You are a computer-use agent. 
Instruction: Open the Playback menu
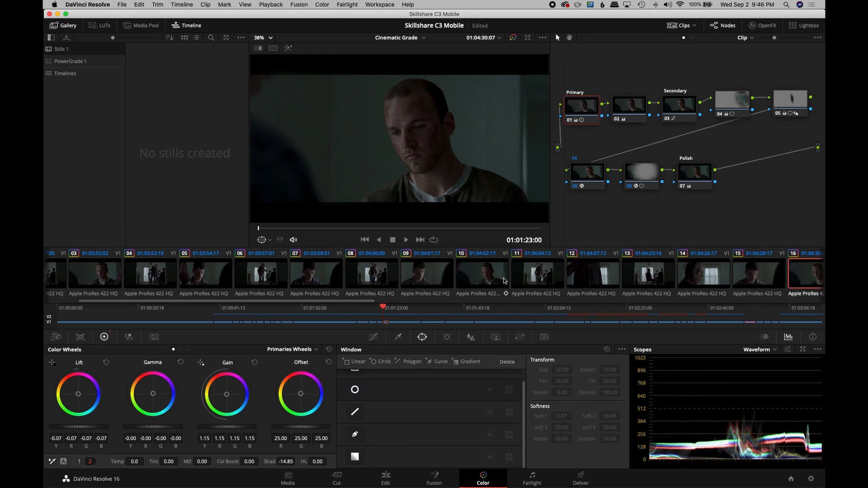pyautogui.click(x=271, y=5)
